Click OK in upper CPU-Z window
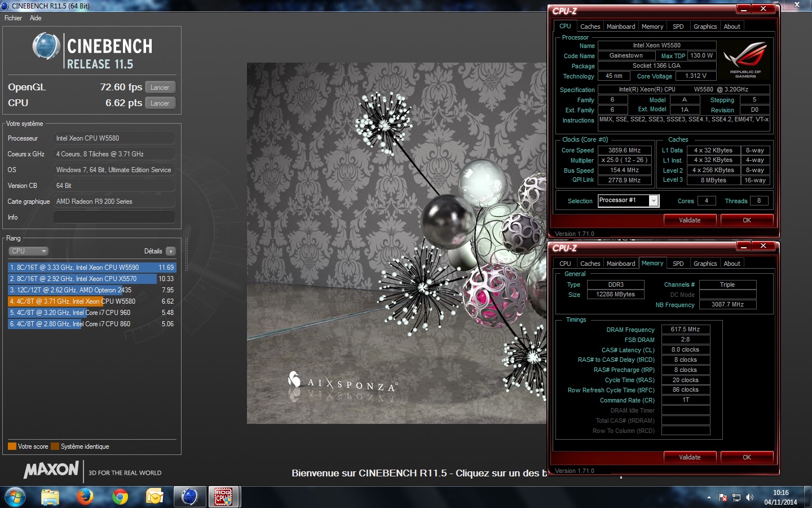The image size is (812, 508). tap(747, 220)
